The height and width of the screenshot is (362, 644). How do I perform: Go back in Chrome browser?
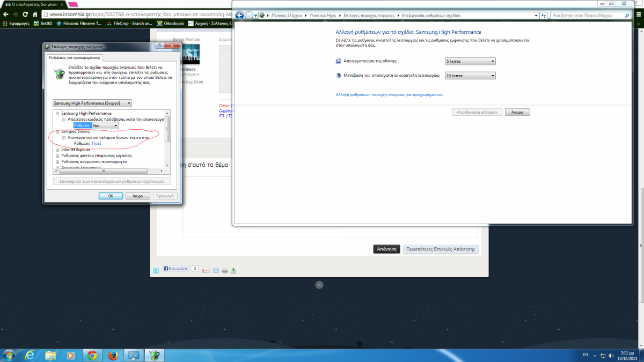point(5,14)
